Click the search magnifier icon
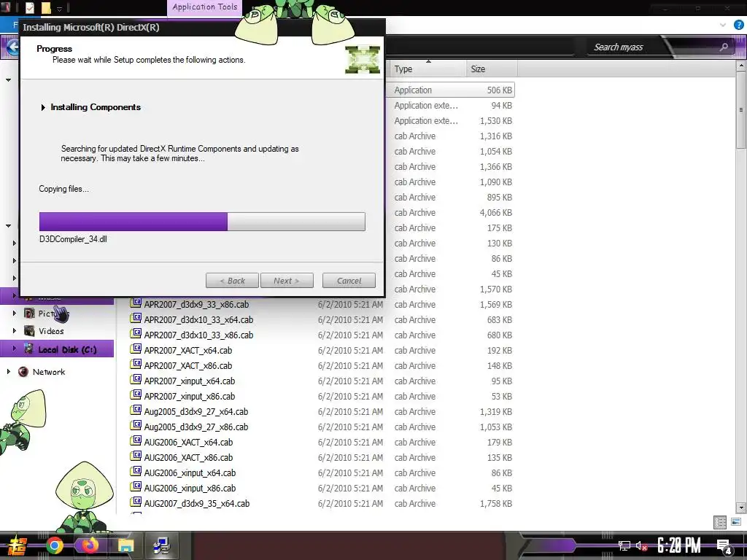The width and height of the screenshot is (747, 560). coord(724,47)
